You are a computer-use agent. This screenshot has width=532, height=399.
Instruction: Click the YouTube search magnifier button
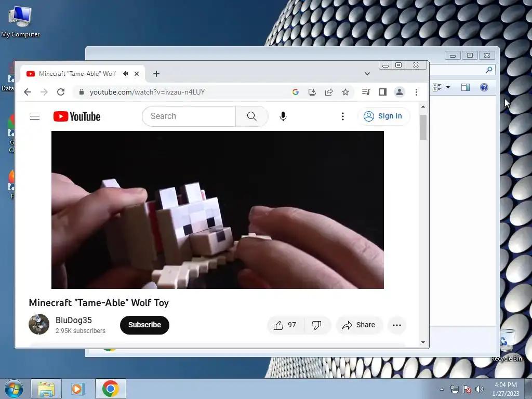[x=252, y=116]
